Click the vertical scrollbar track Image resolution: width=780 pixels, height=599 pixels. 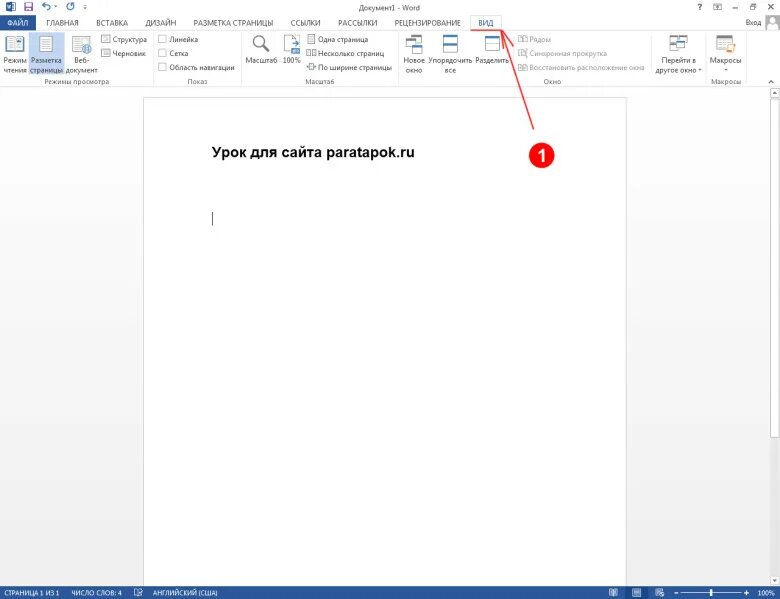[x=775, y=506]
